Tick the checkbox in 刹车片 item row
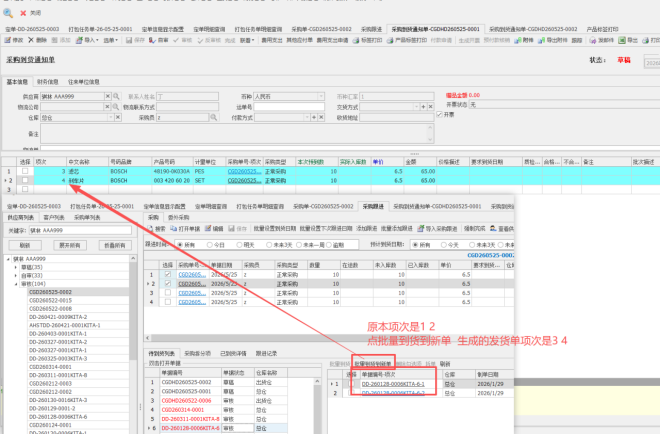This screenshot has width=660, height=434. 25,180
